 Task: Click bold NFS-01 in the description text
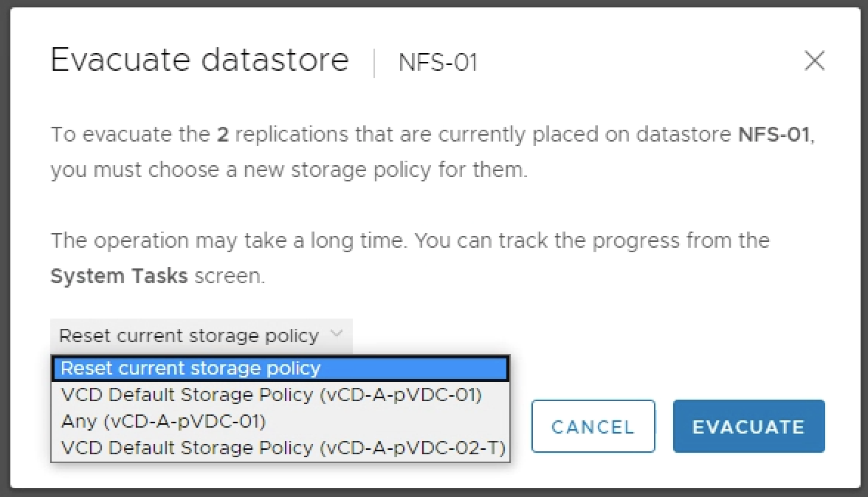point(774,135)
